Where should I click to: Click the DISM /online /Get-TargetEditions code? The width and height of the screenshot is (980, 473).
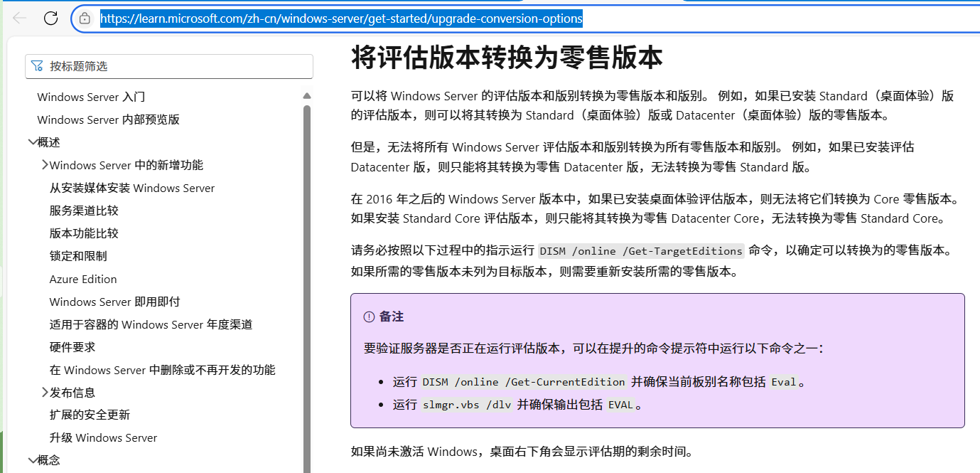pyautogui.click(x=641, y=251)
